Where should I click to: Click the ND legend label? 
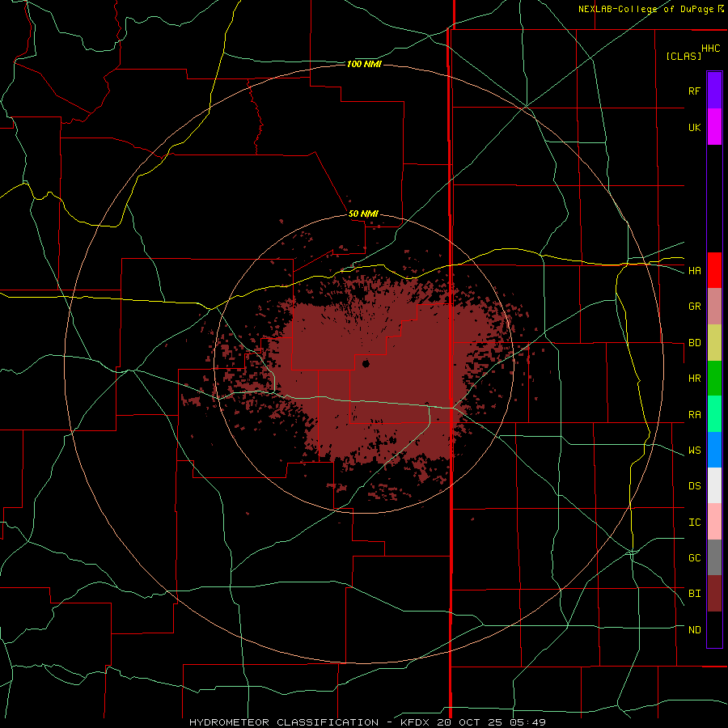tap(694, 630)
